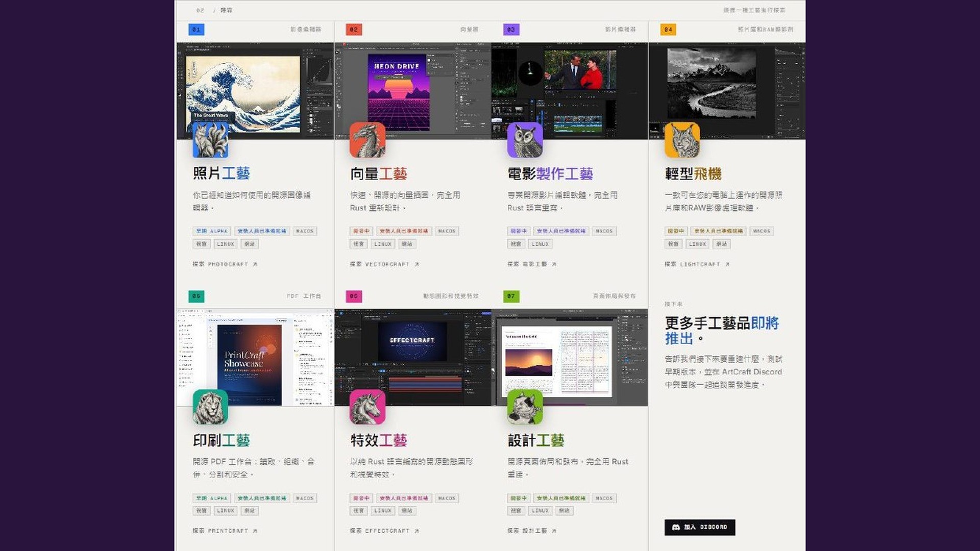Click the 加入 DISCORD button
The image size is (980, 551).
(x=700, y=528)
